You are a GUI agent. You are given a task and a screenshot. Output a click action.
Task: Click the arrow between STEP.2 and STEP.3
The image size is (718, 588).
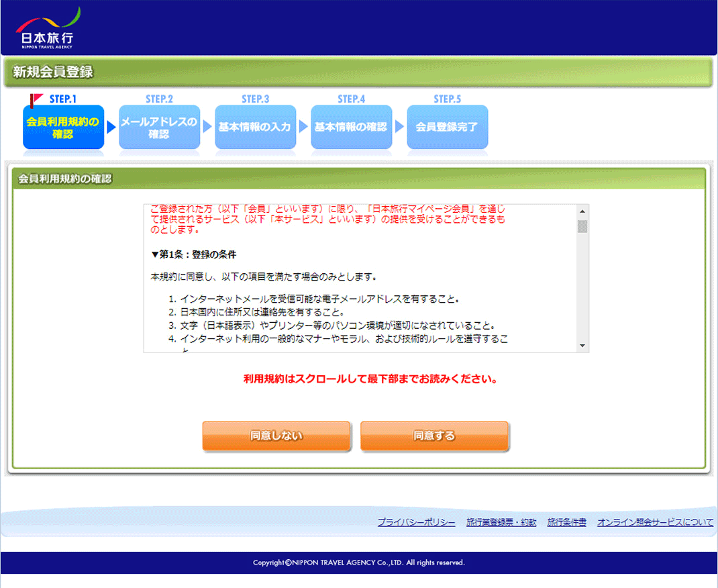207,127
